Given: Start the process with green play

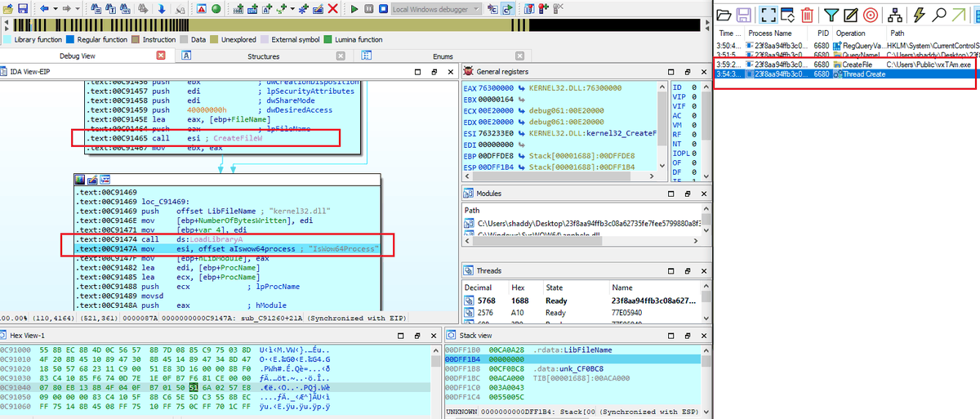Looking at the screenshot, I should pyautogui.click(x=354, y=8).
